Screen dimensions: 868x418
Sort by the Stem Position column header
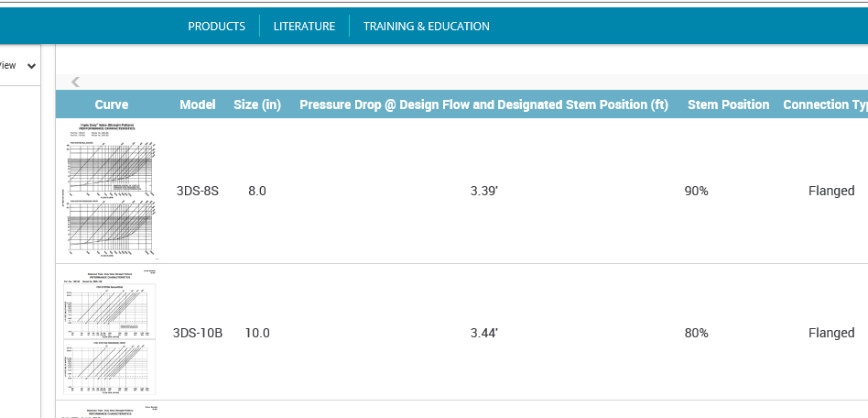pyautogui.click(x=728, y=104)
